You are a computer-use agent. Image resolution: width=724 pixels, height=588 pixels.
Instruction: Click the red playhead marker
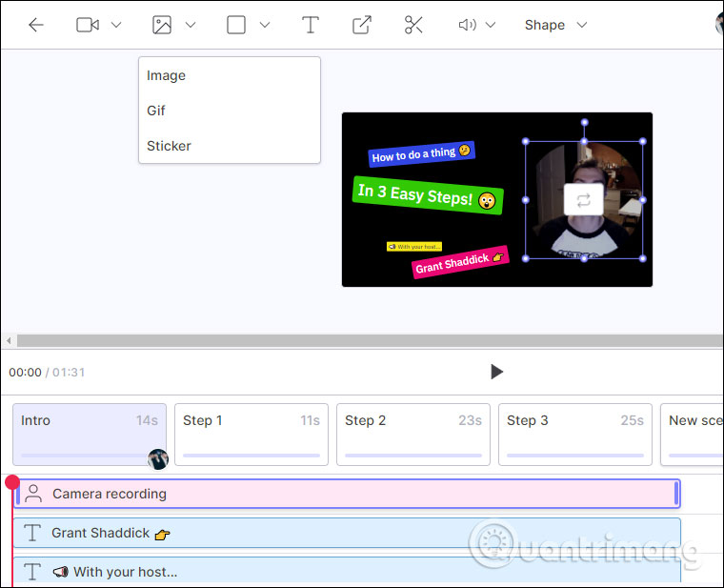tap(12, 482)
